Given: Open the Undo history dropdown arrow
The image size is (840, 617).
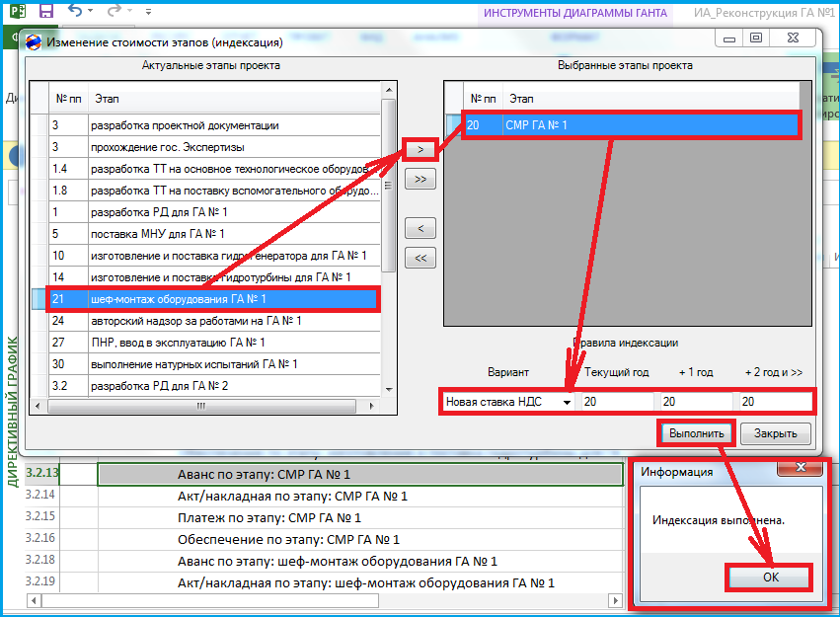Looking at the screenshot, I should pos(90,11).
